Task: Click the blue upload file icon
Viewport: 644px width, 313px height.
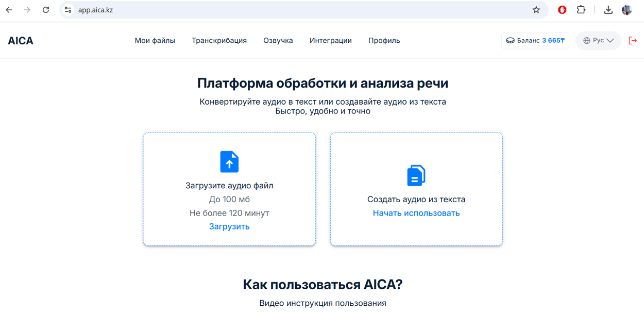Action: 229,162
